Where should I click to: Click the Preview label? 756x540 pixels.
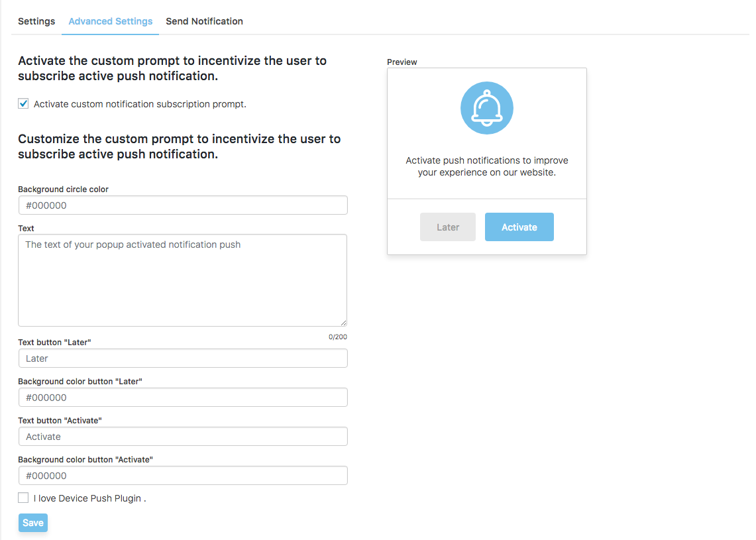coord(402,62)
